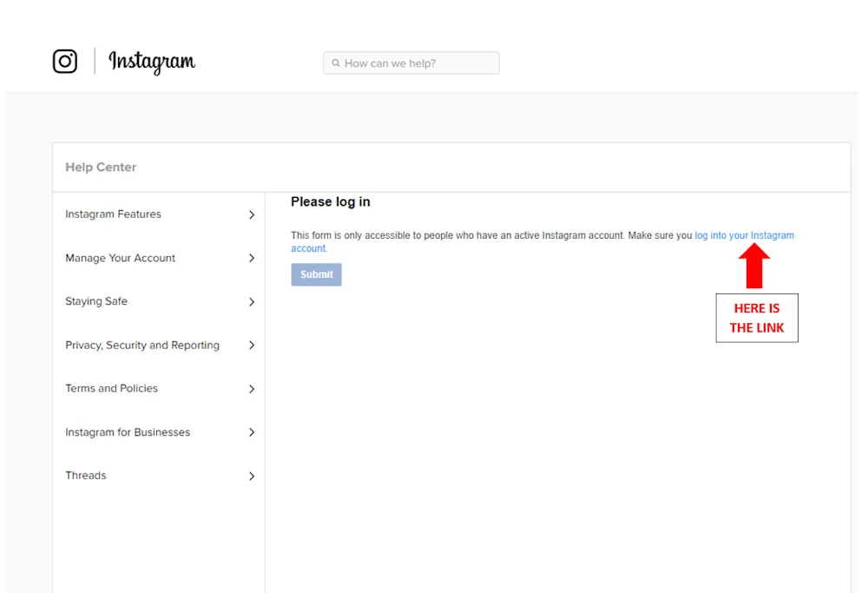Click the Instagram wordmark in the header
The image size is (868, 593).
click(152, 62)
